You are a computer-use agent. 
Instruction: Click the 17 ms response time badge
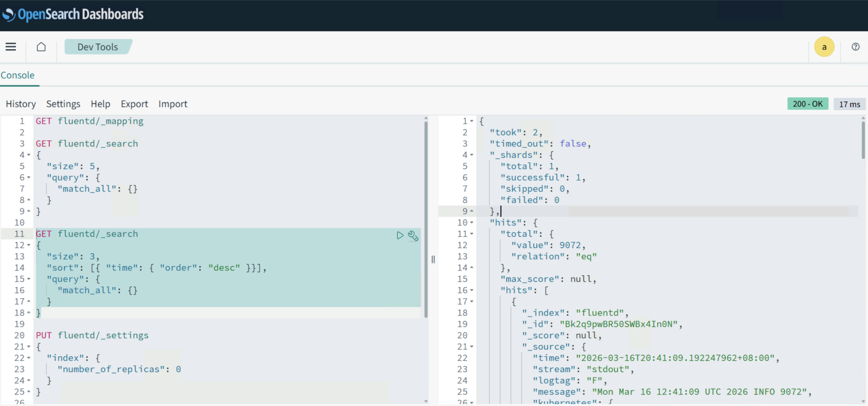[850, 104]
